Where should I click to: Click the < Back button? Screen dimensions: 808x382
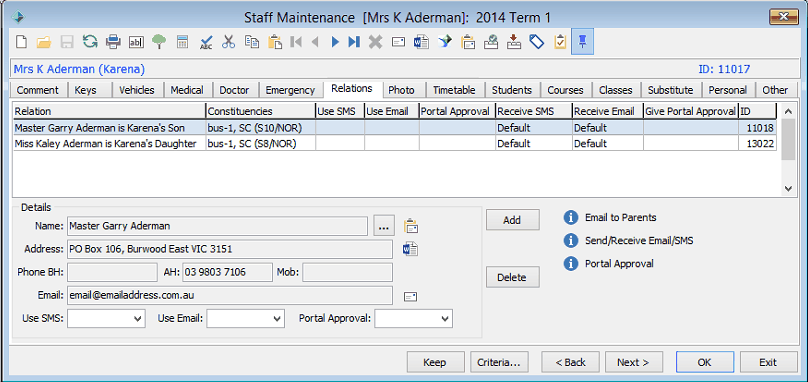[x=570, y=362]
